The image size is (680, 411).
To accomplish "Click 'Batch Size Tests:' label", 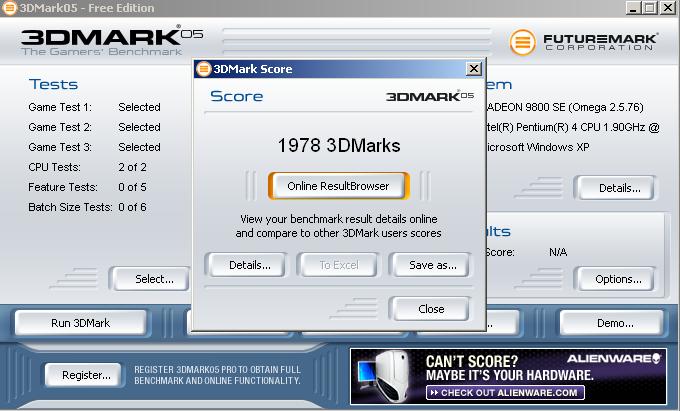I will click(x=70, y=207).
